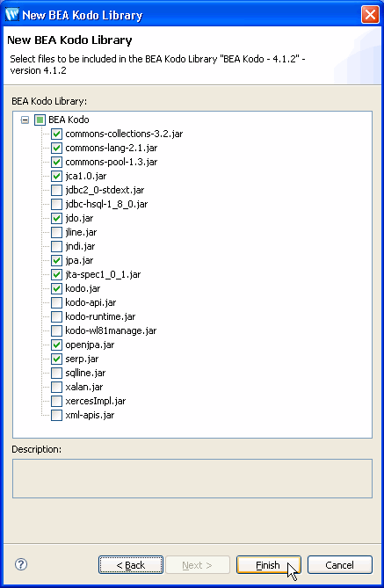Select commons-pool-1.3.jar file name
This screenshot has width=384, height=588.
pyautogui.click(x=112, y=162)
